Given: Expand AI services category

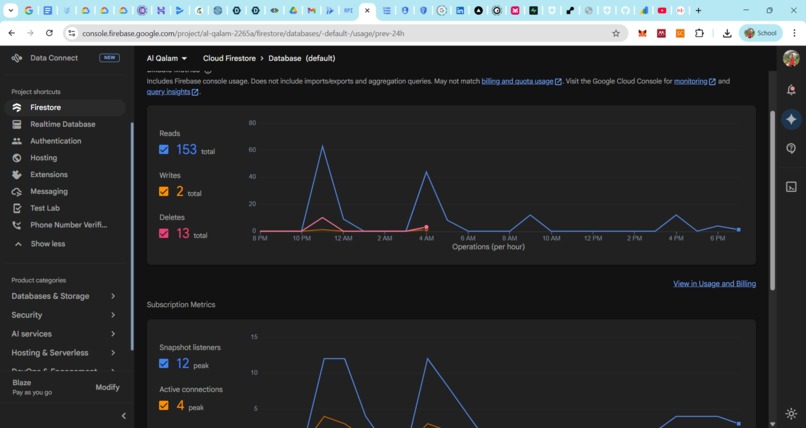Looking at the screenshot, I should 64,334.
